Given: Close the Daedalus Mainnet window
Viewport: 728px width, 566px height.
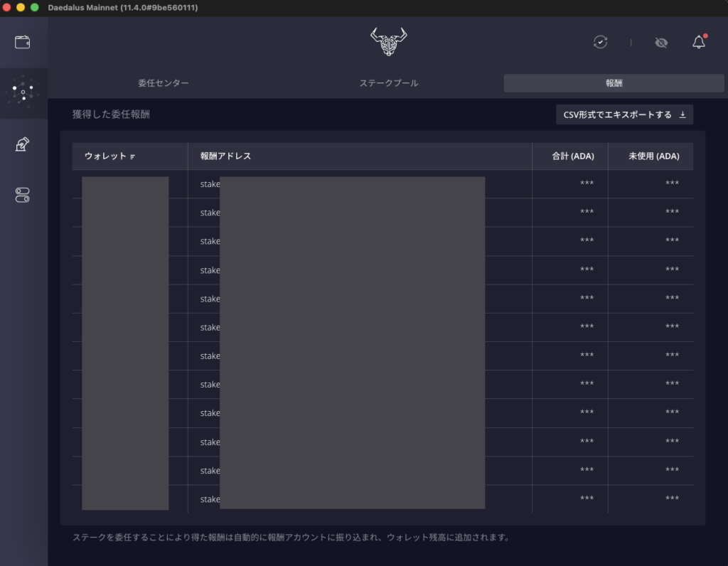Looking at the screenshot, I should (x=6, y=7).
